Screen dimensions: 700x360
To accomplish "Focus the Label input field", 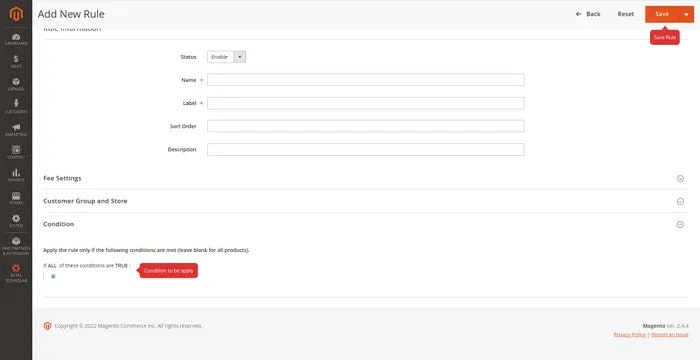I will (x=366, y=103).
